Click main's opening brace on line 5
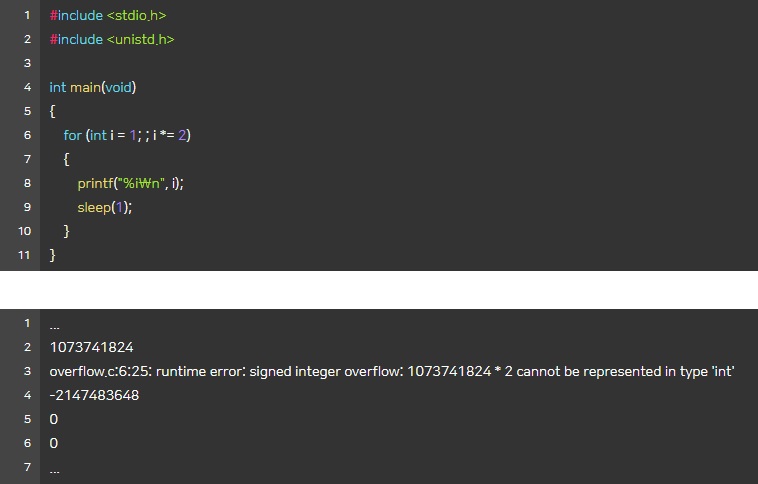 pos(52,111)
